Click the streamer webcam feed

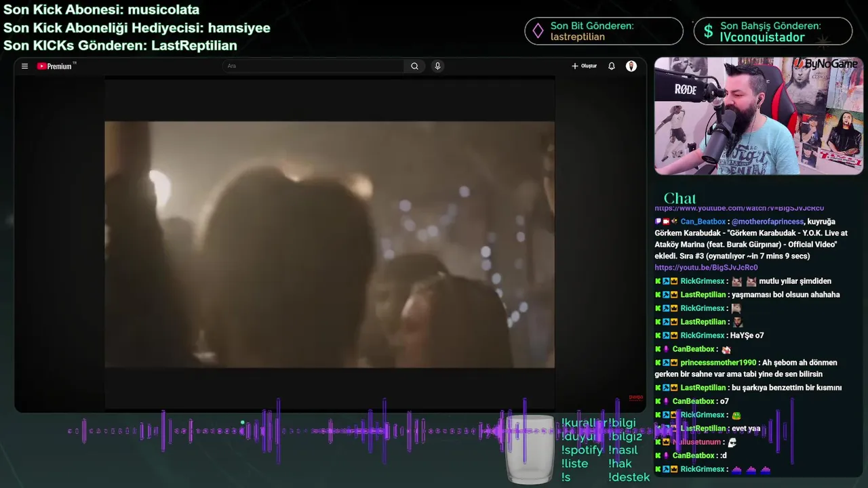pos(758,116)
